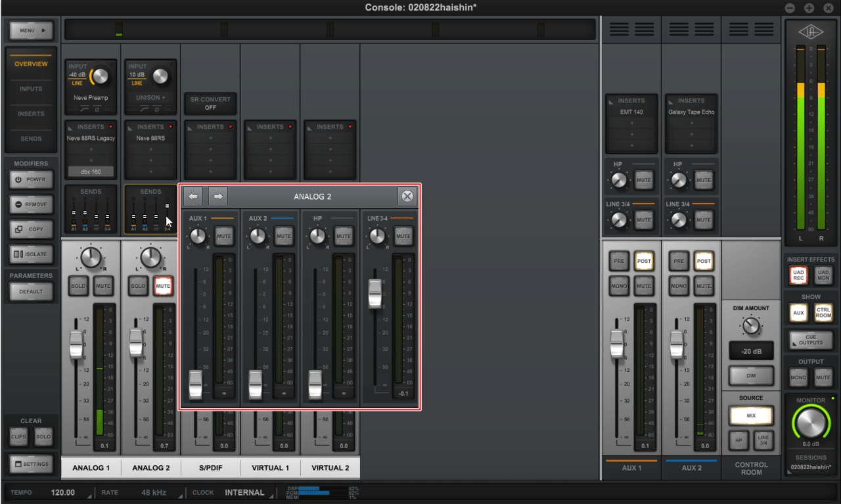The image size is (841, 504).
Task: Select MIX as control room source
Action: click(x=750, y=416)
